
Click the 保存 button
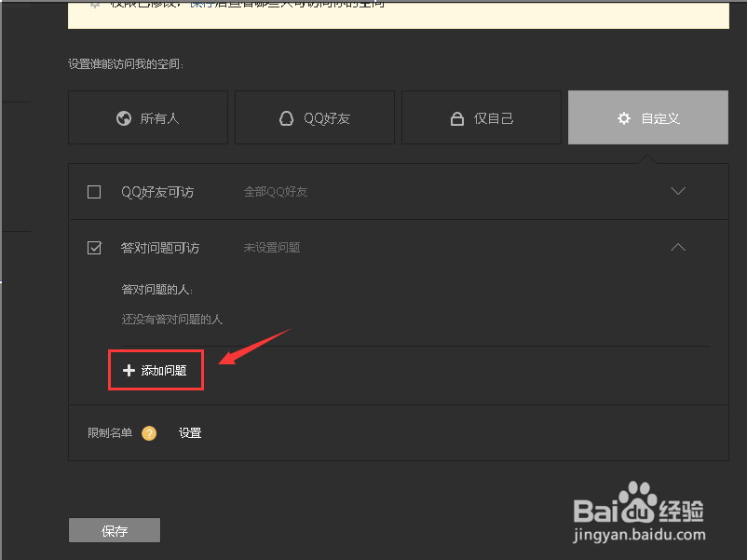tap(114, 530)
